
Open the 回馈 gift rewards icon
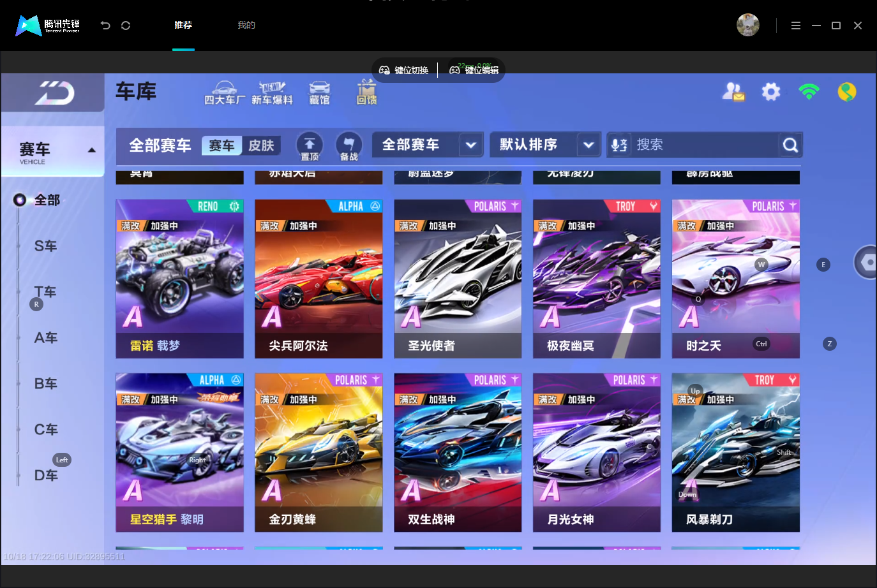click(366, 92)
